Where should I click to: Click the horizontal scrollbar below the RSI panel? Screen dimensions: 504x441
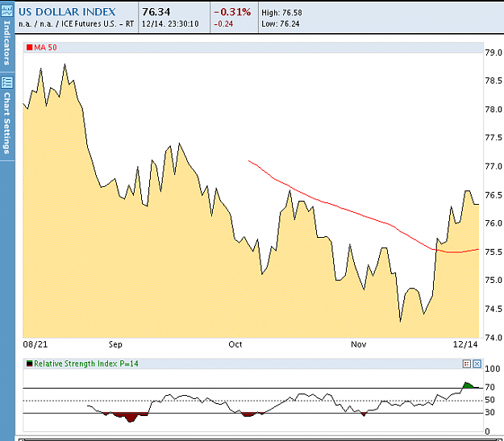tap(261, 439)
